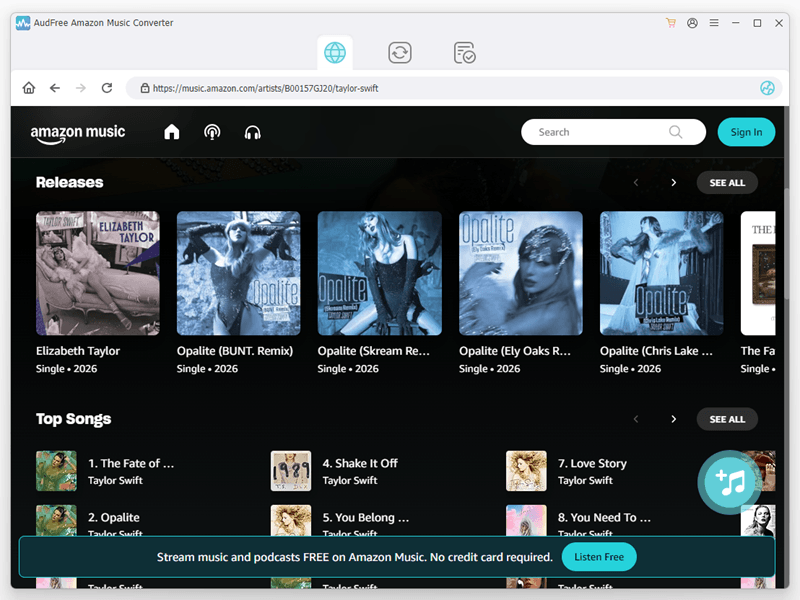Switch to the web browser globe tab
The width and height of the screenshot is (800, 600).
pyautogui.click(x=335, y=53)
